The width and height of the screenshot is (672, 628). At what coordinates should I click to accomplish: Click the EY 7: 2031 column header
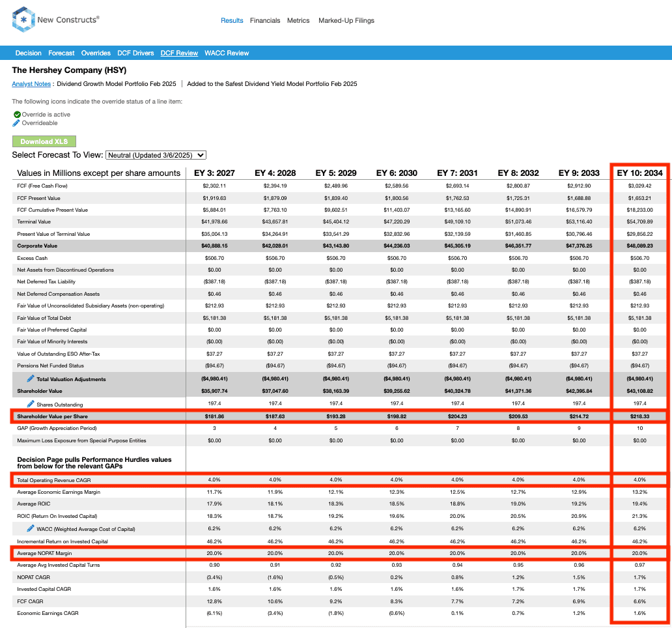pos(457,173)
